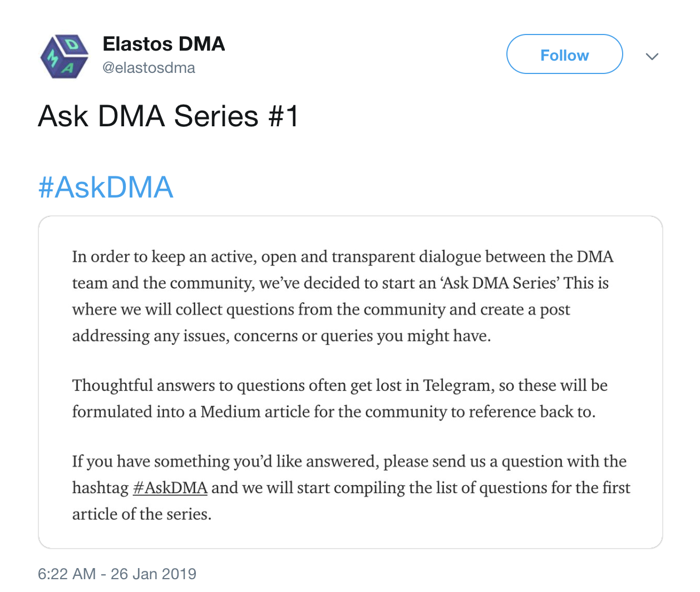Click the paragraph starting 'In order to keep'

point(343,296)
